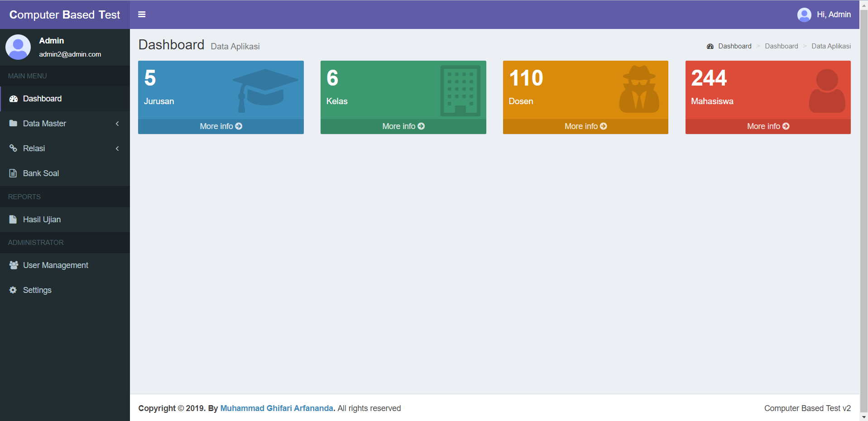Click the gear icon beside Settings

coord(13,290)
